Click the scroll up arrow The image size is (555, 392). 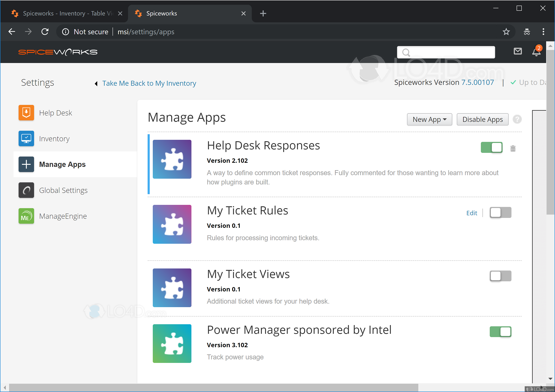tap(550, 45)
